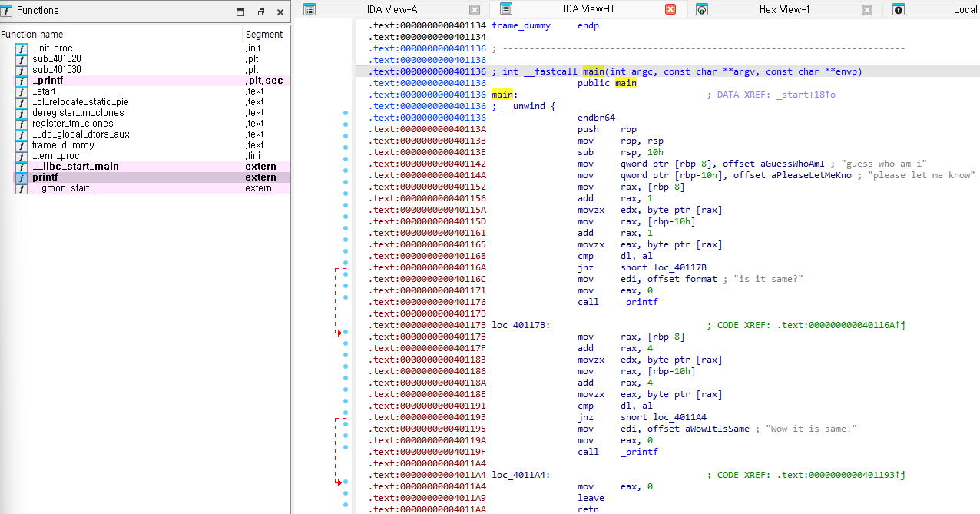Click the icon next to _printf function
The image size is (980, 514).
pyautogui.click(x=22, y=81)
